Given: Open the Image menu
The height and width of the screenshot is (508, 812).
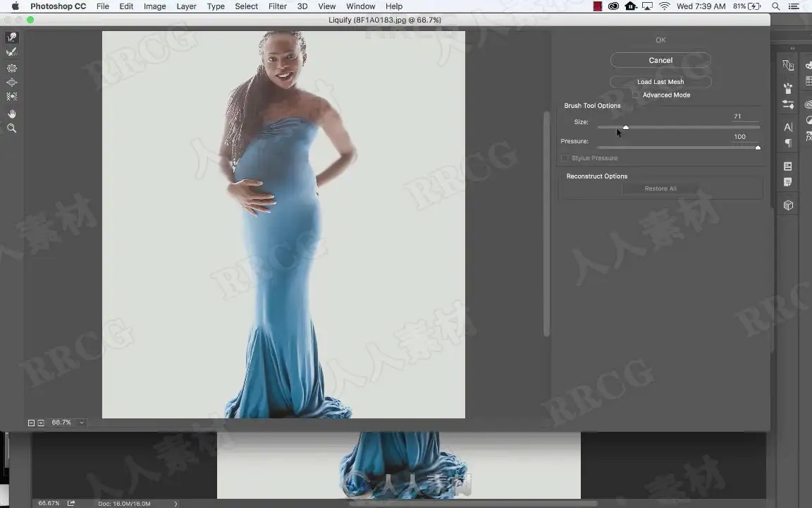Looking at the screenshot, I should [x=155, y=6].
